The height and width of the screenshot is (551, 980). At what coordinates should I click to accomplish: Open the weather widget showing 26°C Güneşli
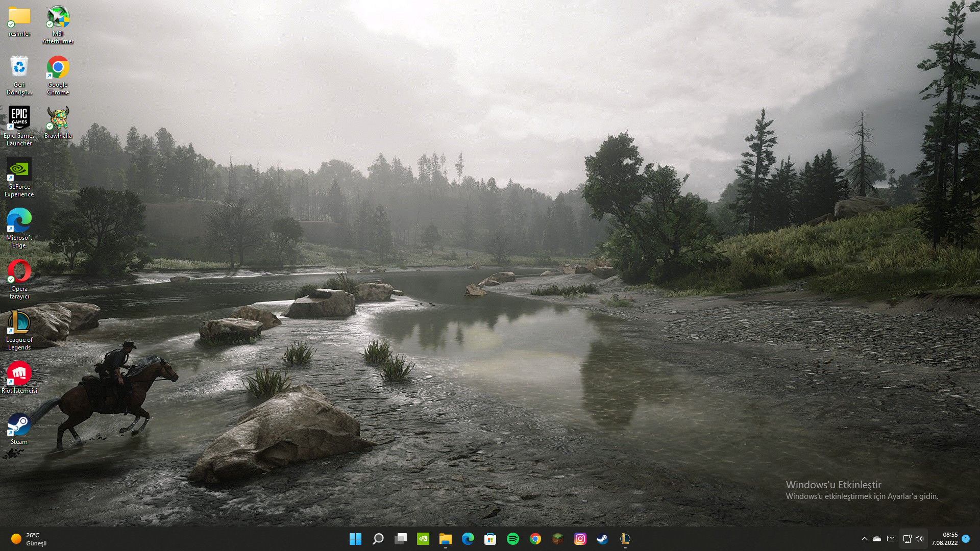[29, 539]
